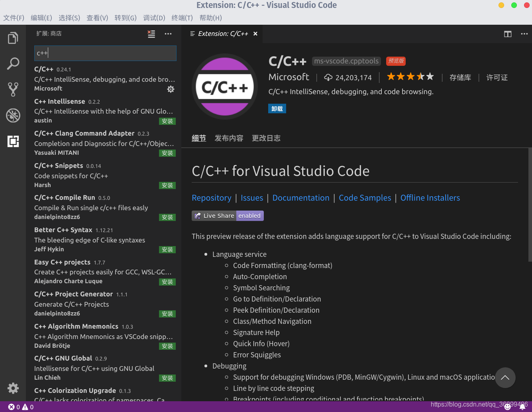This screenshot has width=532, height=412.
Task: Open the Repository link
Action: (212, 198)
